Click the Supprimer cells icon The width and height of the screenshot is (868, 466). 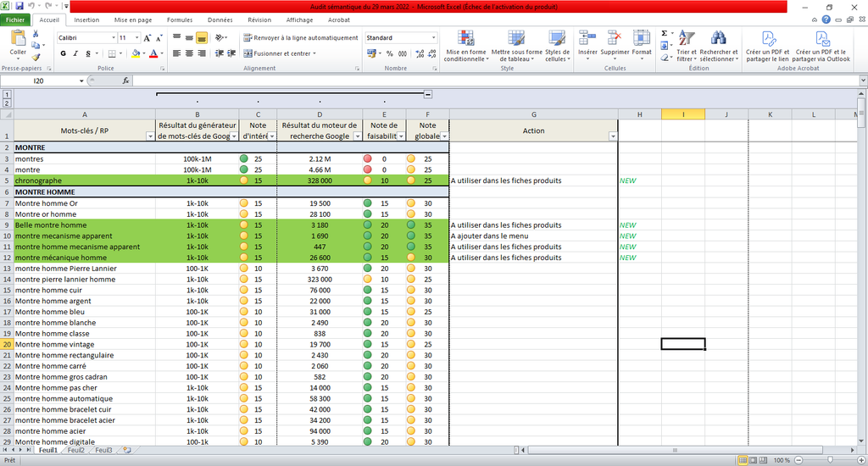tap(615, 39)
